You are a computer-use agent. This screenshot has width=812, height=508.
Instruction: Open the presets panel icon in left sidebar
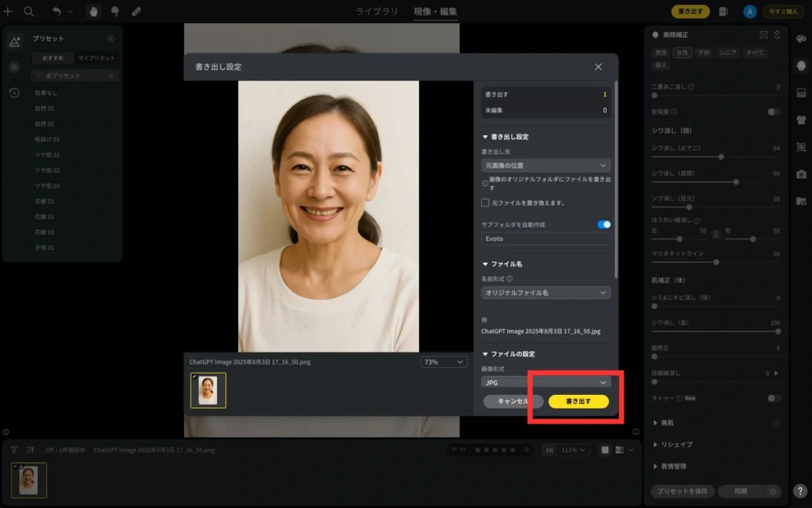click(14, 42)
